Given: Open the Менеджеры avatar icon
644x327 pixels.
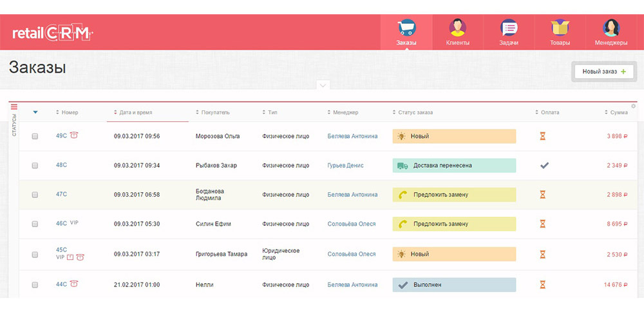Looking at the screenshot, I should pyautogui.click(x=611, y=28).
